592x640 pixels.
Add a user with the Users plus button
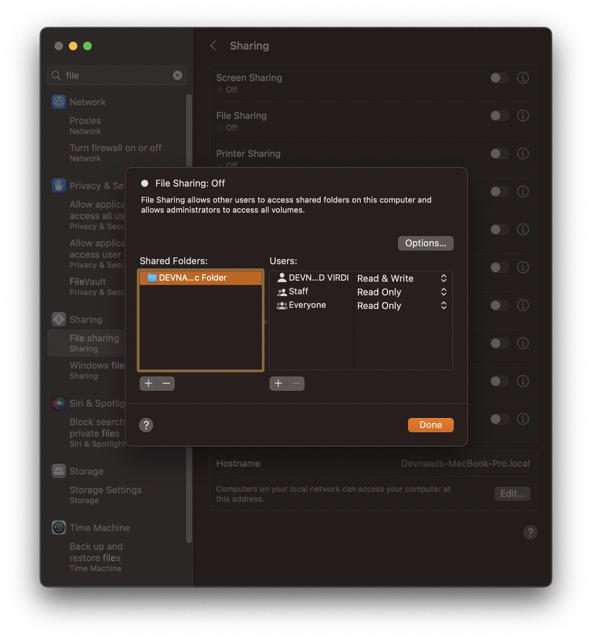(x=278, y=383)
